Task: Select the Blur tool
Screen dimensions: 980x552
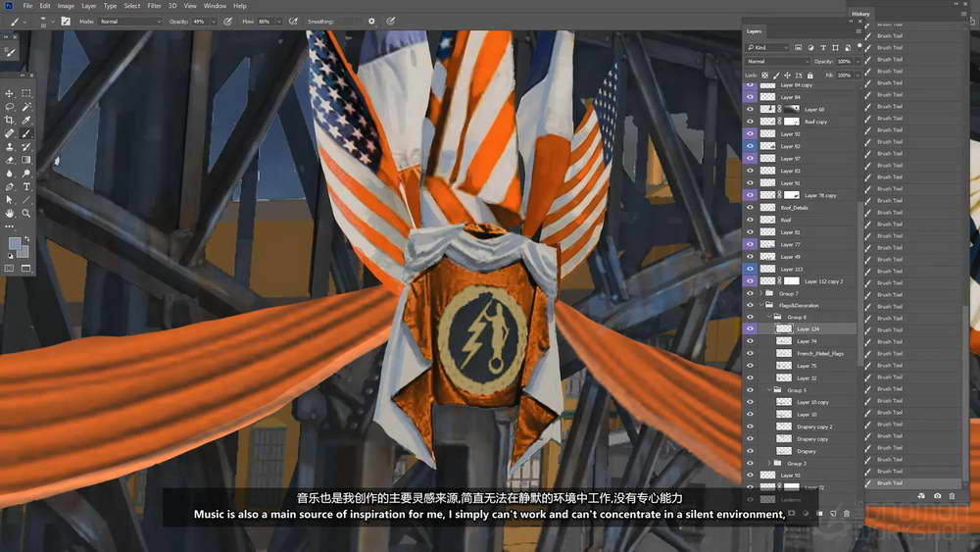Action: pyautogui.click(x=10, y=174)
